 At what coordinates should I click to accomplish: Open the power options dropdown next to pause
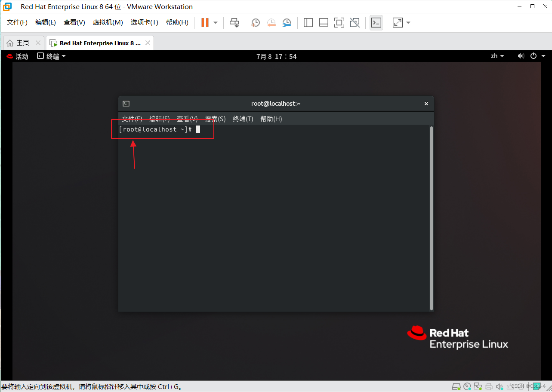click(216, 22)
